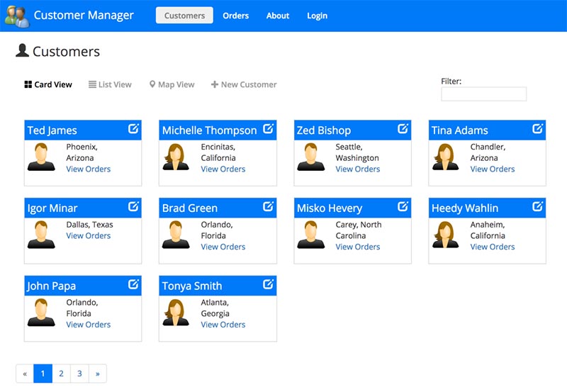Viewport: 567px width, 392px height.
Task: Focus the Filter input field
Action: coord(483,94)
